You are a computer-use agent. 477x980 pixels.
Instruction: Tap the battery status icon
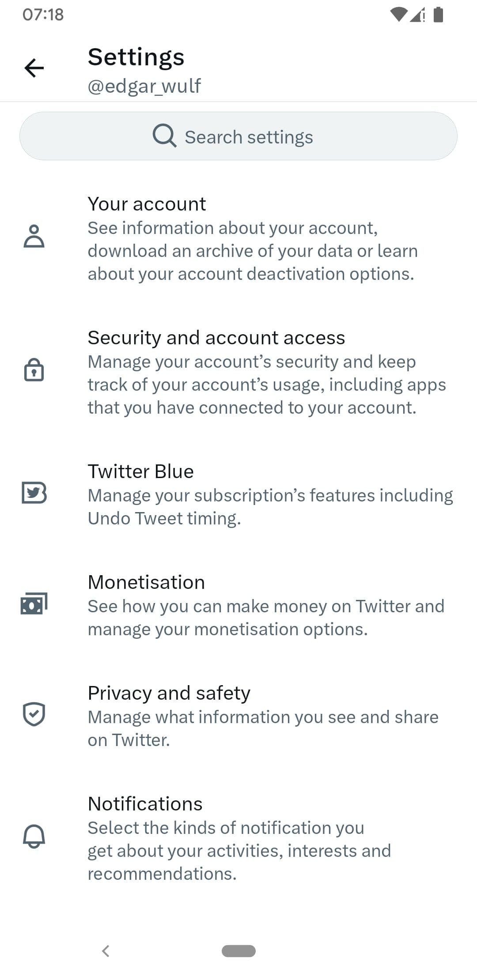(x=438, y=15)
